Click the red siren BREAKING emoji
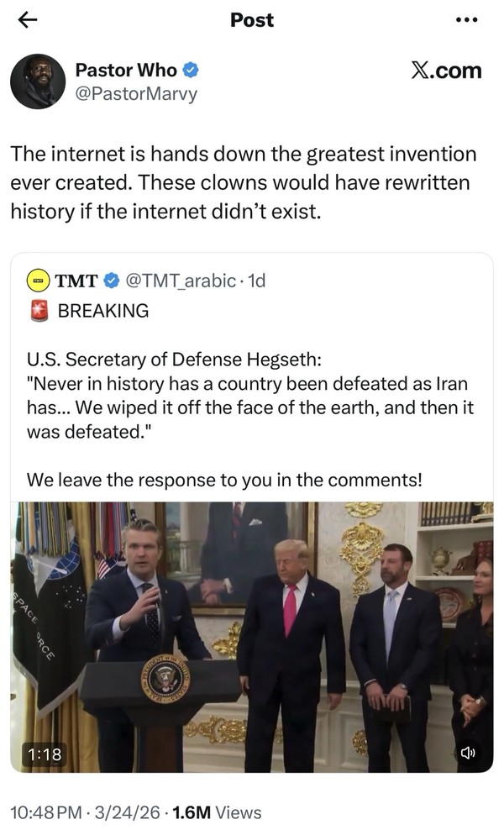Screen dimensions: 504x830 pos(39,311)
